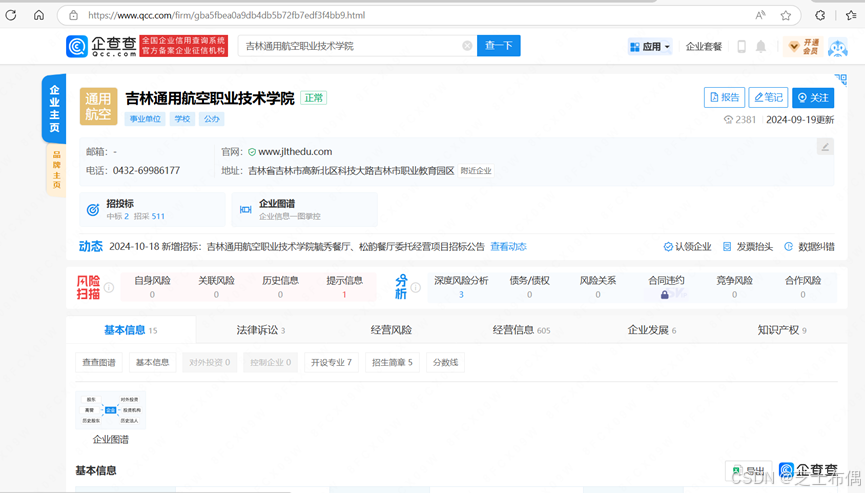This screenshot has height=493, width=865.
Task: Click the 查一下 search button
Action: click(499, 46)
